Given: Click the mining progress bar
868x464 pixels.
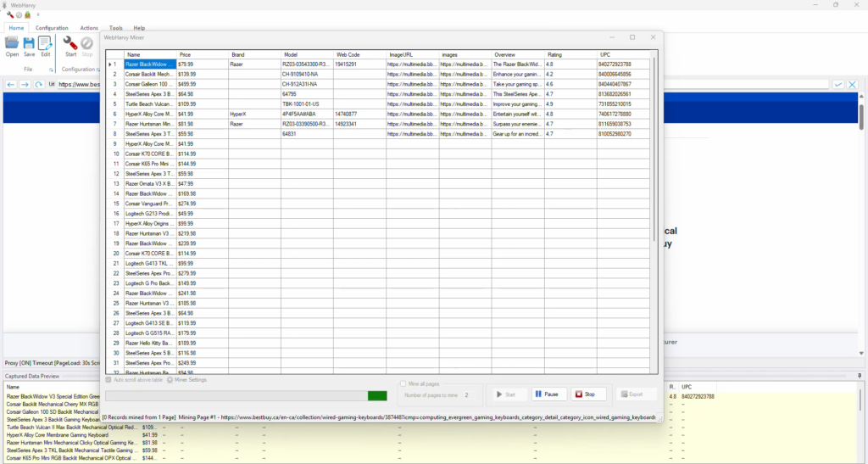Looking at the screenshot, I should (246, 395).
